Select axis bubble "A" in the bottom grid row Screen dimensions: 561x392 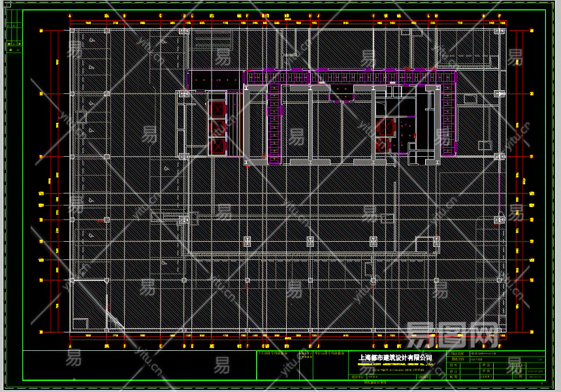tap(70, 346)
